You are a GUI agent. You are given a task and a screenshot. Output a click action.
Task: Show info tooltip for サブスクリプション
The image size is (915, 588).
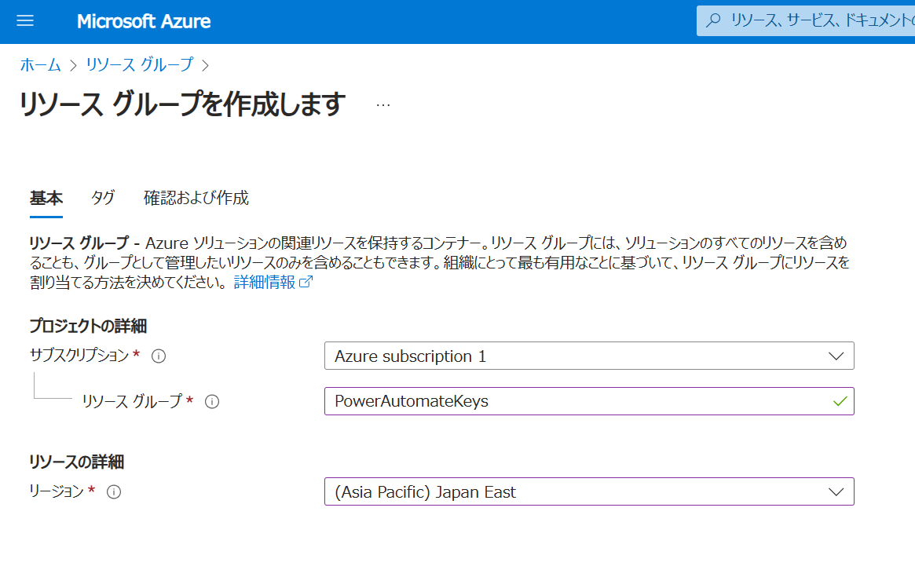pos(159,356)
